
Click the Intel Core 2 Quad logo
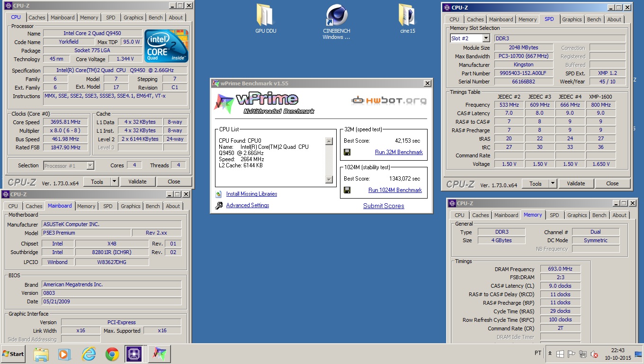166,46
